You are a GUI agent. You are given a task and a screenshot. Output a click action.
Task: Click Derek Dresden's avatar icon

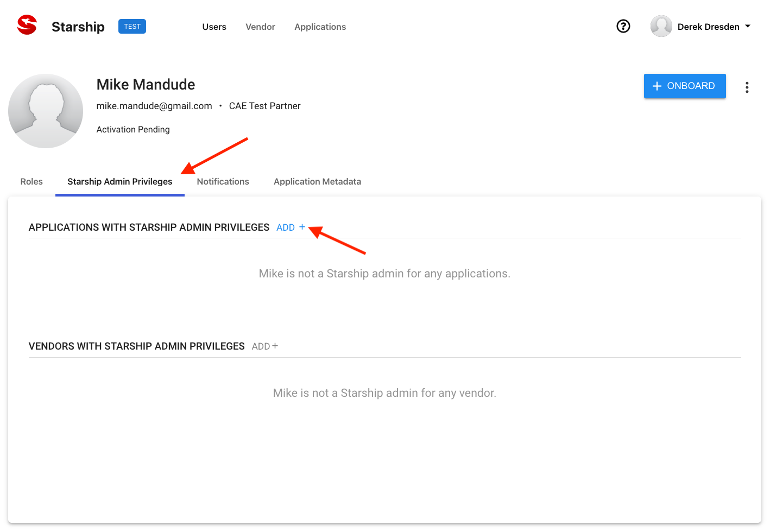[x=661, y=26]
